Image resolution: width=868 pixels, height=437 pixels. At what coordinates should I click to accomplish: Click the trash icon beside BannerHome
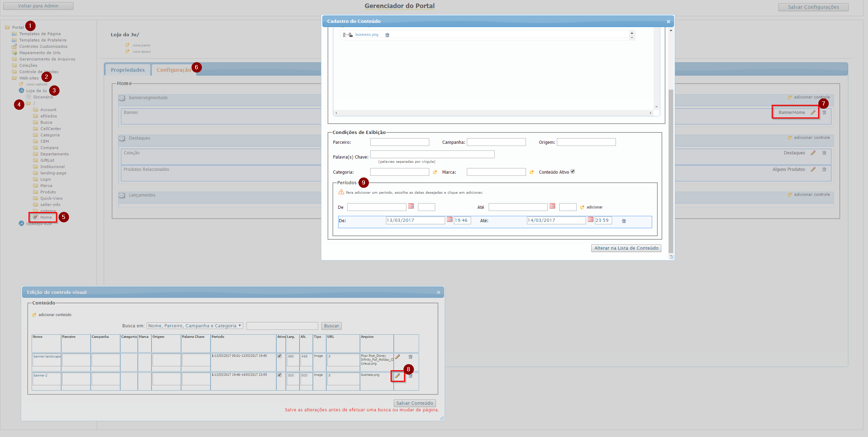tap(824, 113)
